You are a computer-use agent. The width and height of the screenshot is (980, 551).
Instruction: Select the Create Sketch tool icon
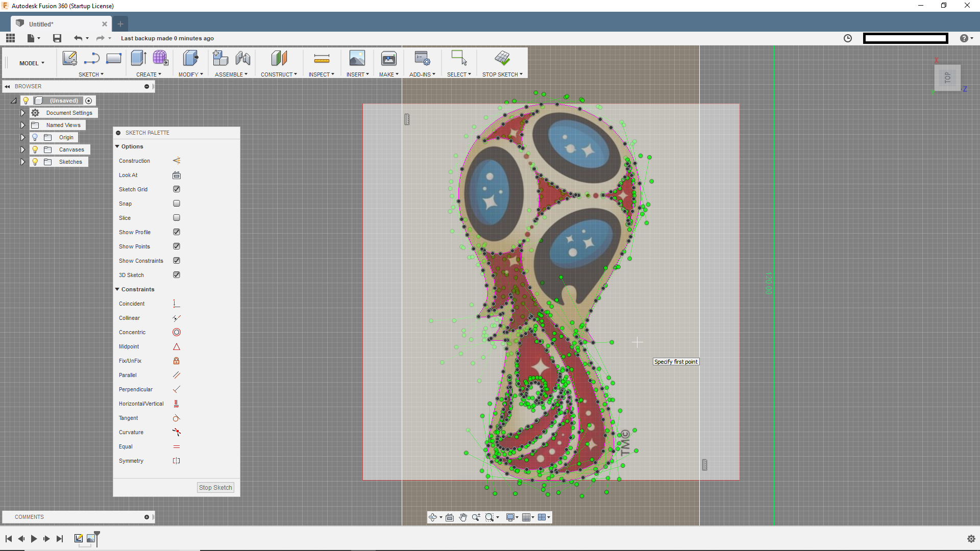(x=69, y=58)
